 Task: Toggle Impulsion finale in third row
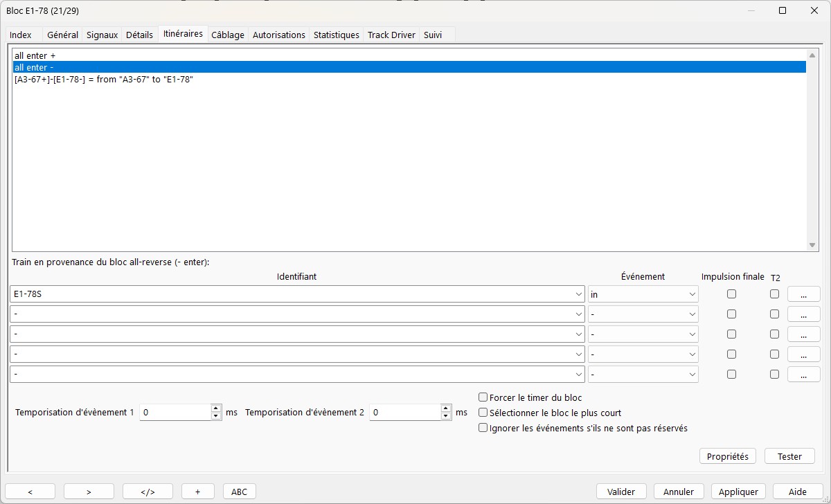pyautogui.click(x=731, y=334)
